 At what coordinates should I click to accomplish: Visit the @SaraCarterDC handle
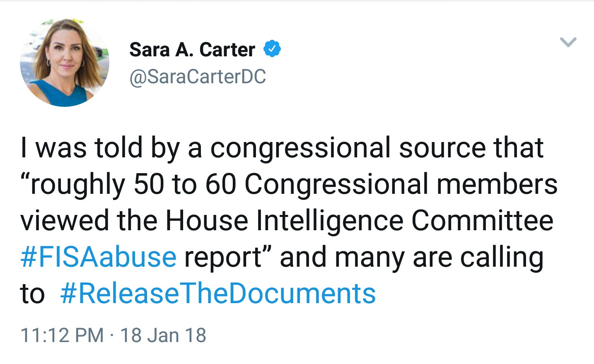198,77
